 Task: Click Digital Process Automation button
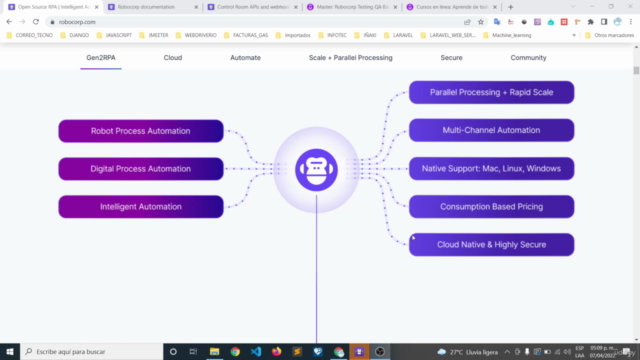point(141,169)
